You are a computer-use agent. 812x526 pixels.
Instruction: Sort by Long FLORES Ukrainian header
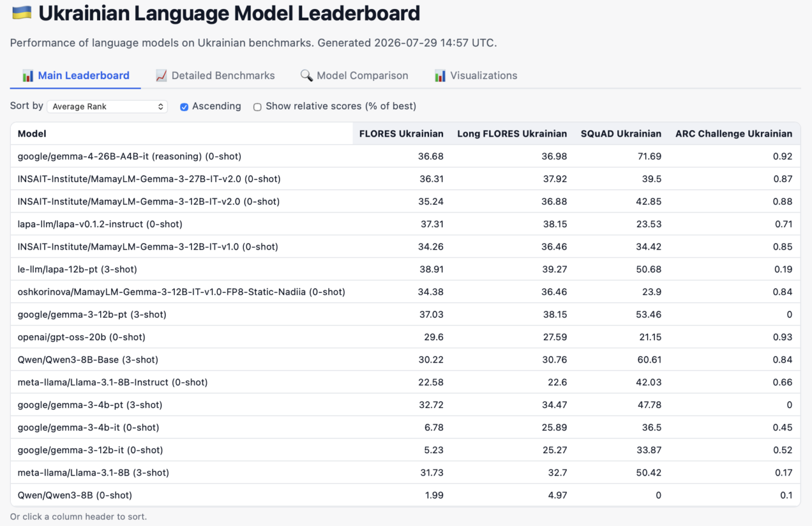click(x=512, y=134)
